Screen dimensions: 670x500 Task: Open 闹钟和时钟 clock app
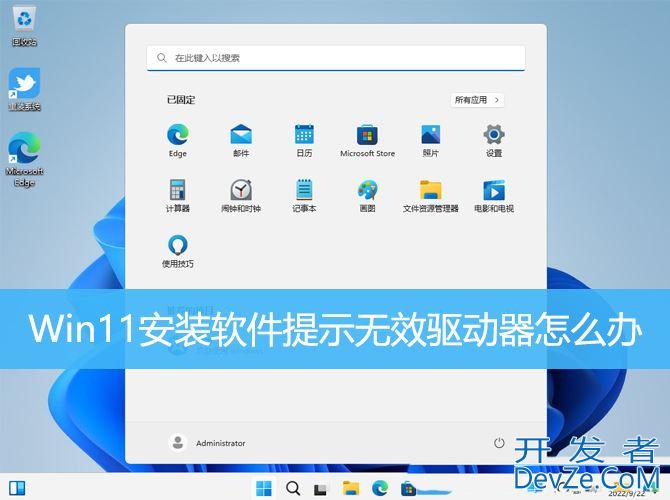pos(241,196)
